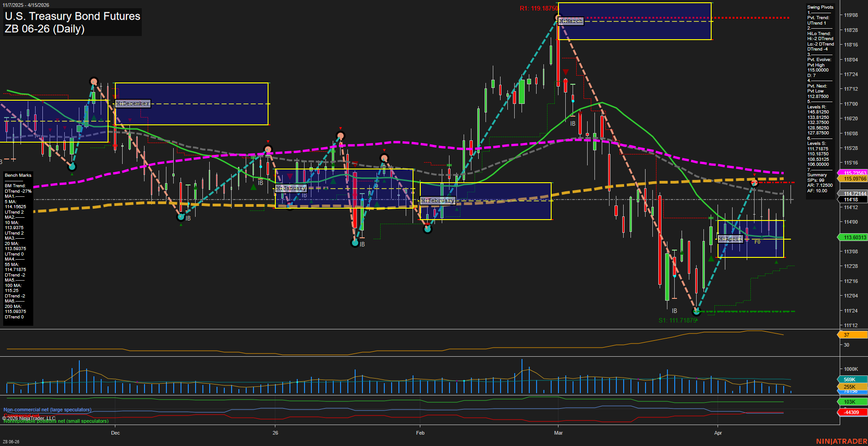Click the R1: 119.18750 resistance label
The width and height of the screenshot is (868, 446).
pos(538,9)
